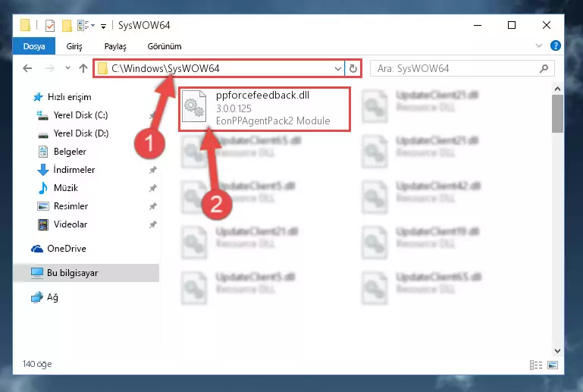583x392 pixels.
Task: Click the pin icon beside Resimler
Action: 153,206
